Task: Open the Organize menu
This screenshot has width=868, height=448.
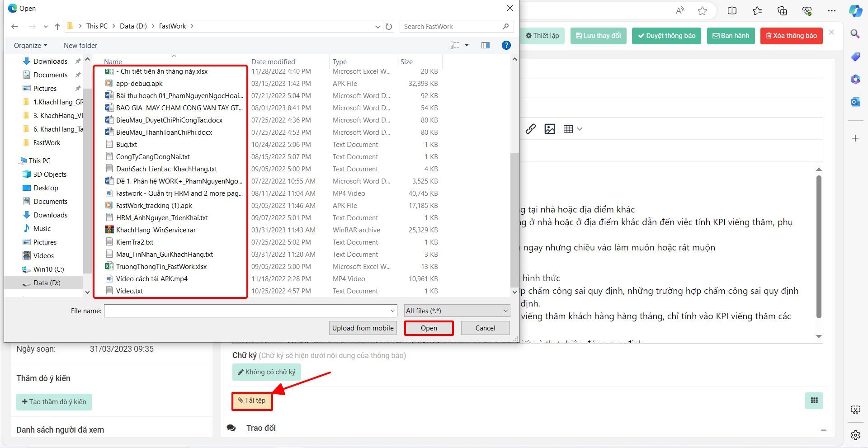Action: [30, 45]
